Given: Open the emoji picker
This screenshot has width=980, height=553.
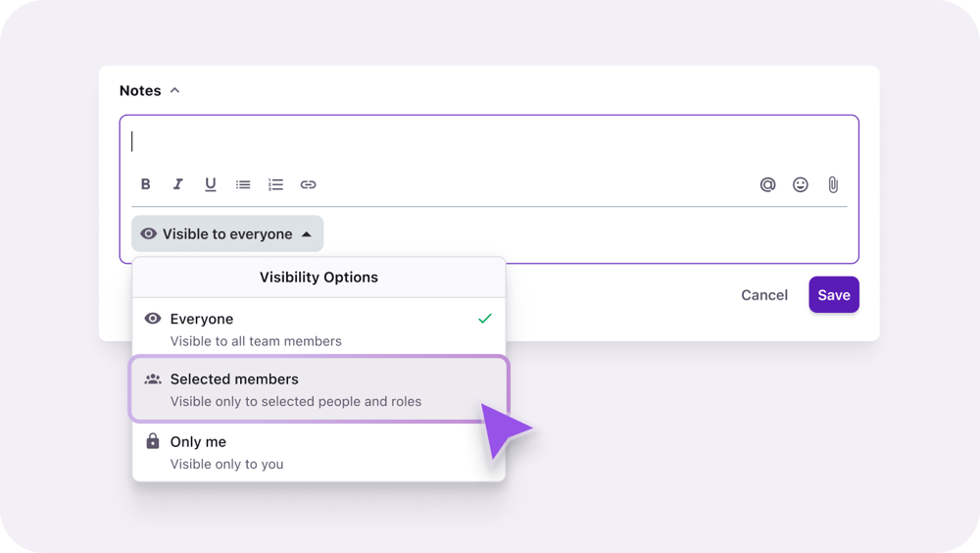Looking at the screenshot, I should point(801,184).
